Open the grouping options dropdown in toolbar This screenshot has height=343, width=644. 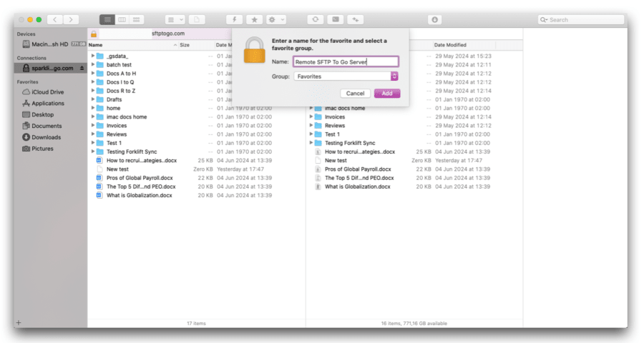(x=175, y=19)
